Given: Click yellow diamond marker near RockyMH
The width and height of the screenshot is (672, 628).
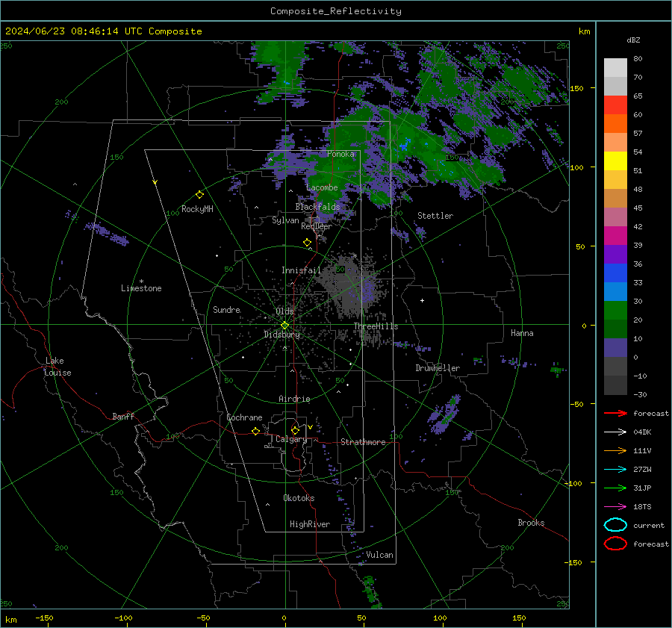Looking at the screenshot, I should pos(199,195).
